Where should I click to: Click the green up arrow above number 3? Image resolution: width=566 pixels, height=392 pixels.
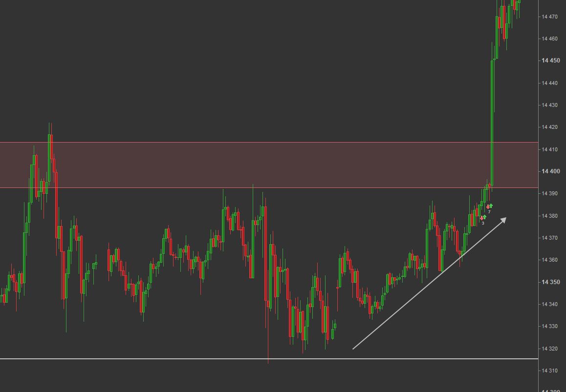pos(484,217)
